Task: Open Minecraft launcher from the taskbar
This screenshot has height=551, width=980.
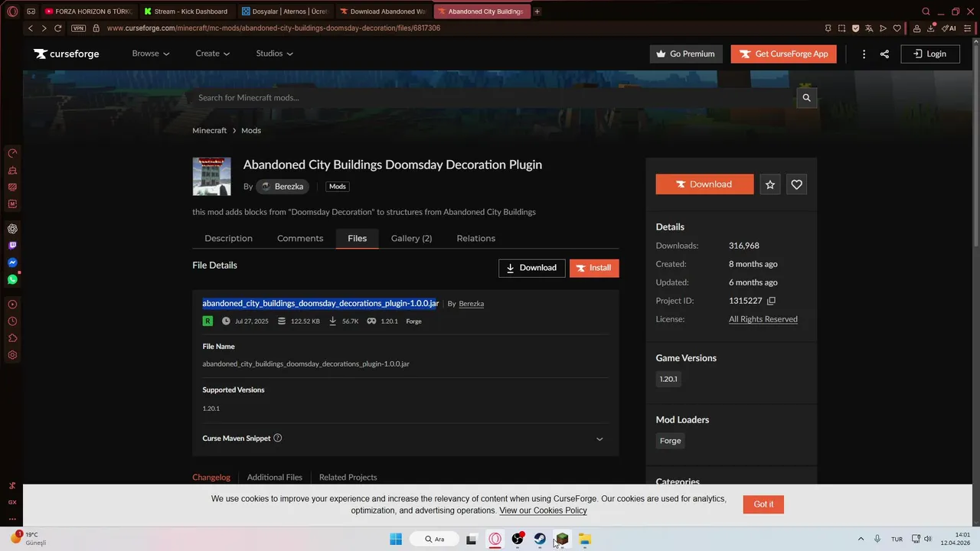Action: click(562, 539)
